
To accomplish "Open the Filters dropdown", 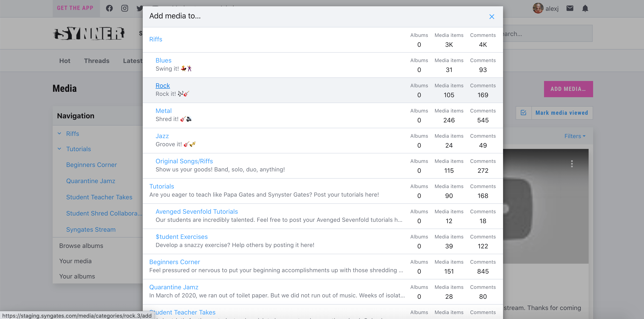I will tap(575, 136).
